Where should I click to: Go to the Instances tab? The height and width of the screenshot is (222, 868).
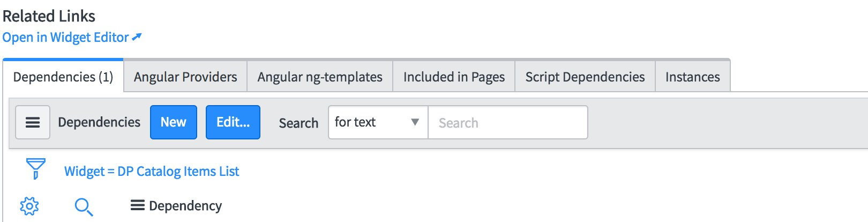coord(693,77)
